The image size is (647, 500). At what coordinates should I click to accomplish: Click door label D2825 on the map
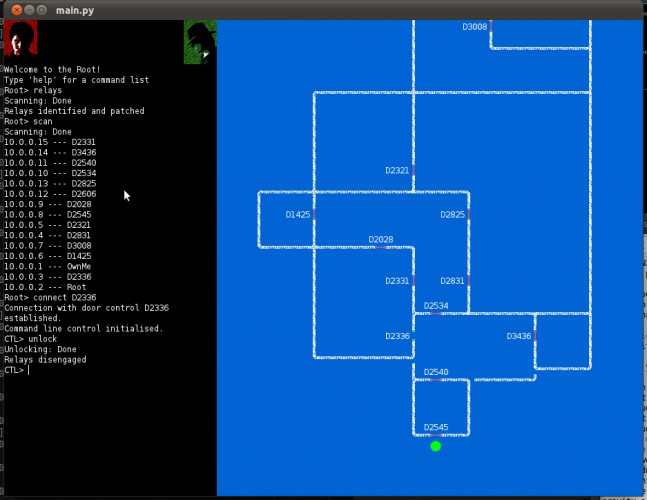pyautogui.click(x=452, y=215)
